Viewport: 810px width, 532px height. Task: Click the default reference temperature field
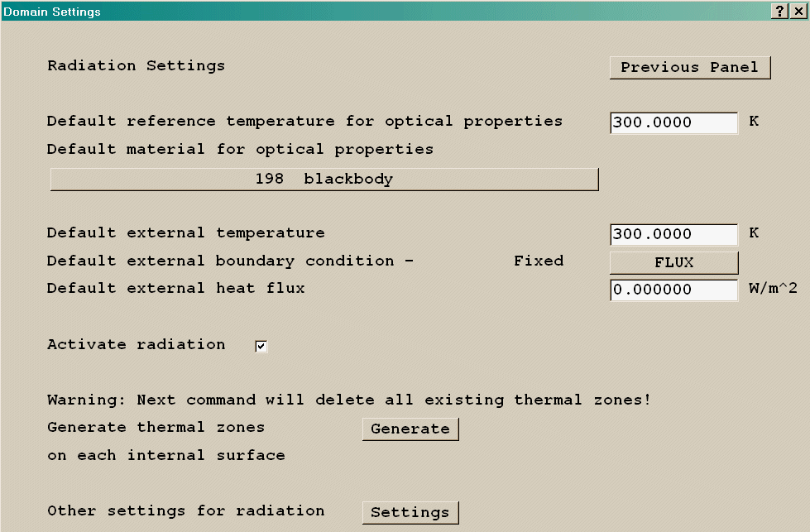click(673, 122)
